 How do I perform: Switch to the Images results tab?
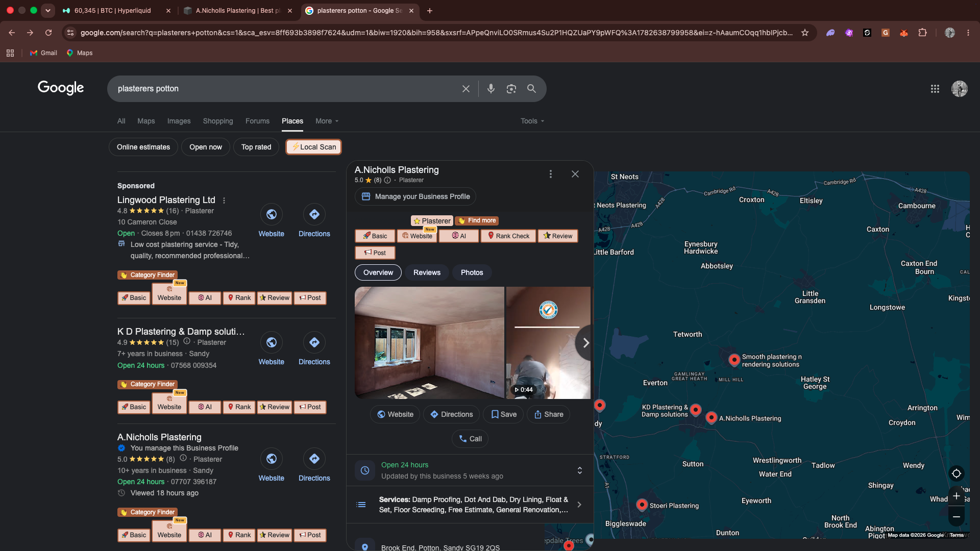(x=179, y=121)
